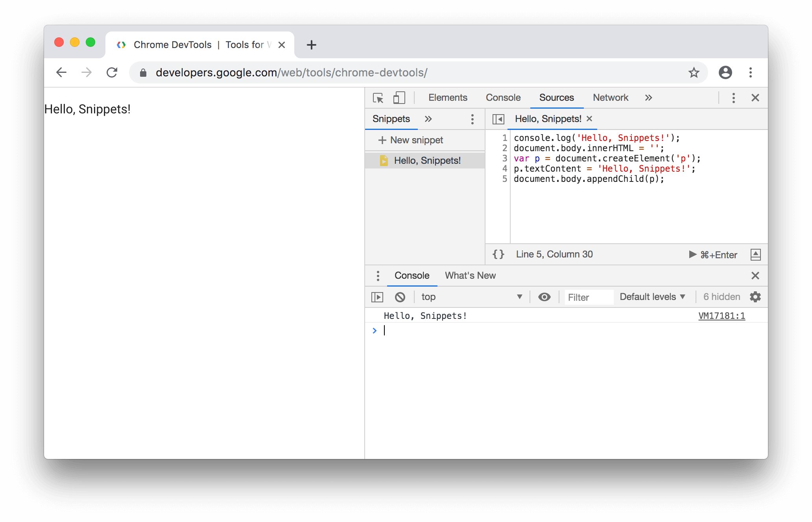Expand more DevTools panels chevron

[648, 98]
